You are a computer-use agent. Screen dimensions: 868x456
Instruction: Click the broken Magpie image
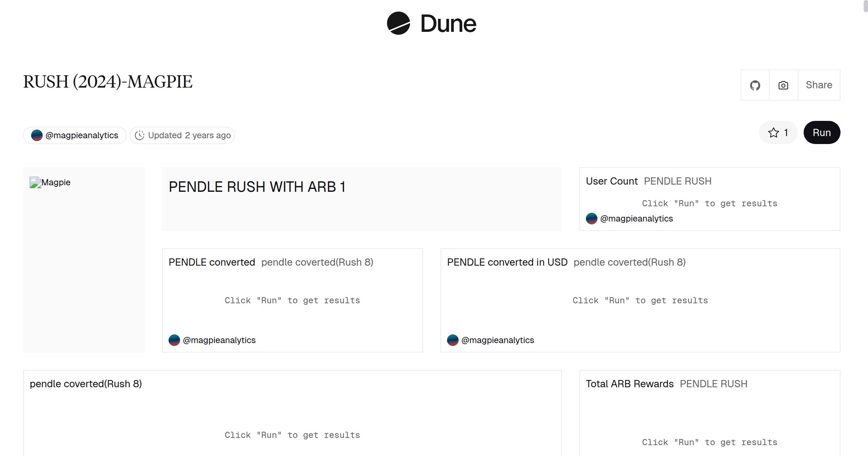pyautogui.click(x=35, y=182)
